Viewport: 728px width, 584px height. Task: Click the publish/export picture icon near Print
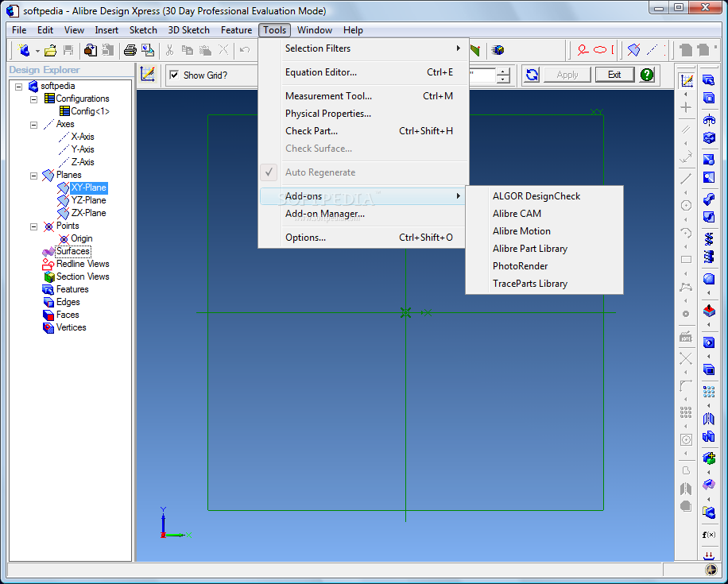click(148, 50)
